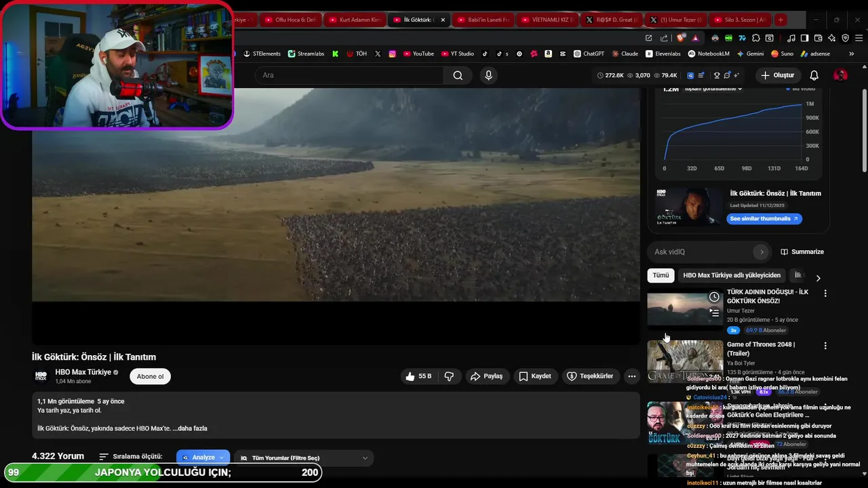This screenshot has height=488, width=868.
Task: Switch to VİETNAMLI KIZ browser tab
Action: point(547,20)
